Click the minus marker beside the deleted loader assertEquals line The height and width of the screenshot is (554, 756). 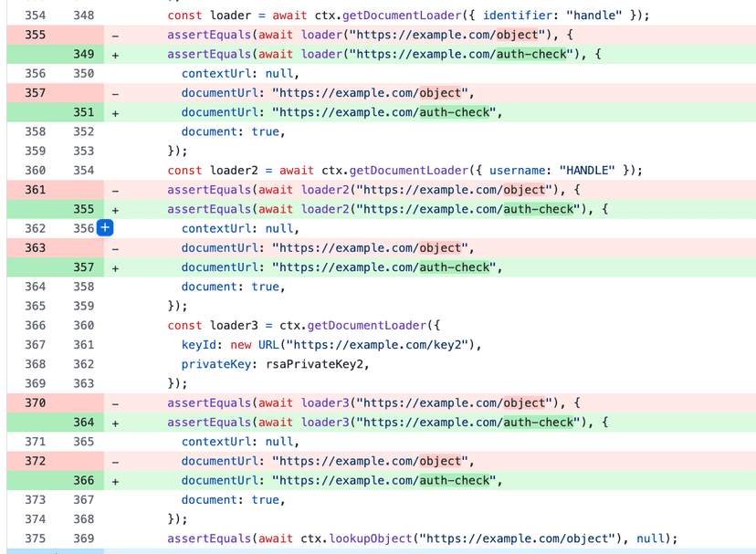pos(115,35)
